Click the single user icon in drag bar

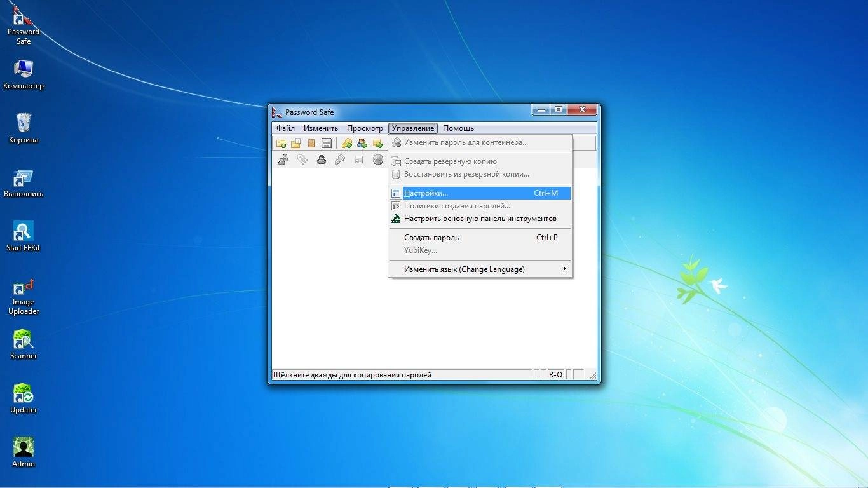click(322, 159)
